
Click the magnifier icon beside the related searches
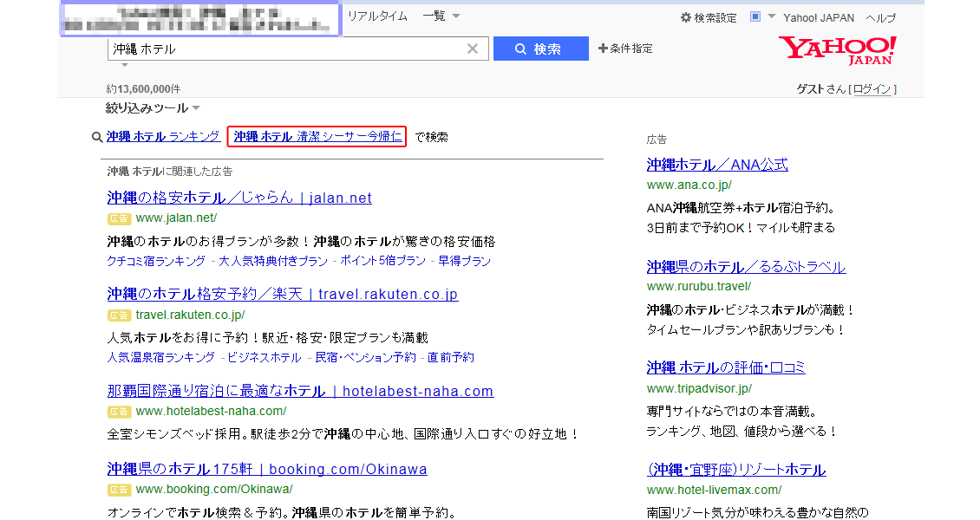tap(97, 137)
